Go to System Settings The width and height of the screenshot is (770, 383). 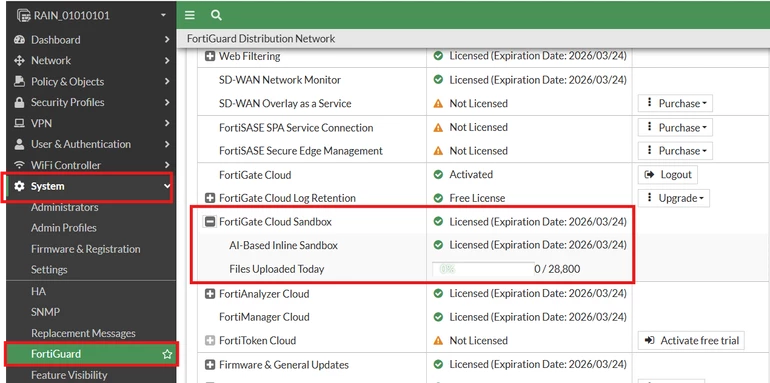(x=49, y=270)
